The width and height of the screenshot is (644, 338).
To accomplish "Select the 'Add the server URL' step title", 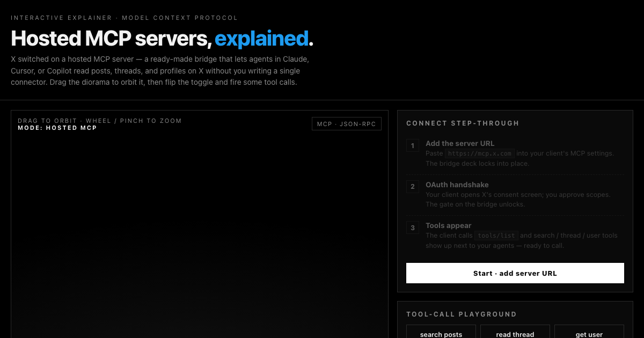I will pyautogui.click(x=460, y=143).
